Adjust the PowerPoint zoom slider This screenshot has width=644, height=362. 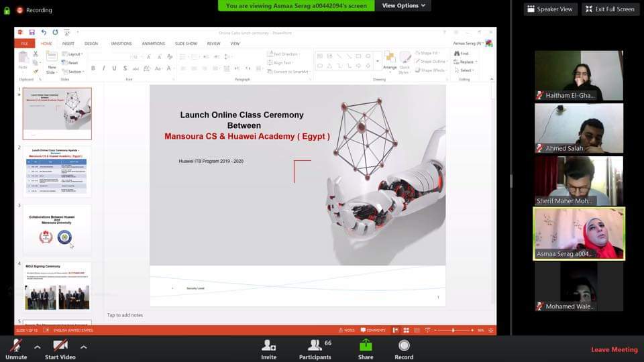pyautogui.click(x=453, y=330)
